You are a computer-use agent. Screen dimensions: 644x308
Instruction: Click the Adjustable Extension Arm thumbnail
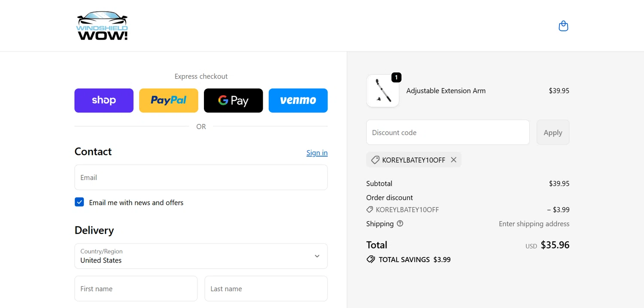tap(383, 91)
